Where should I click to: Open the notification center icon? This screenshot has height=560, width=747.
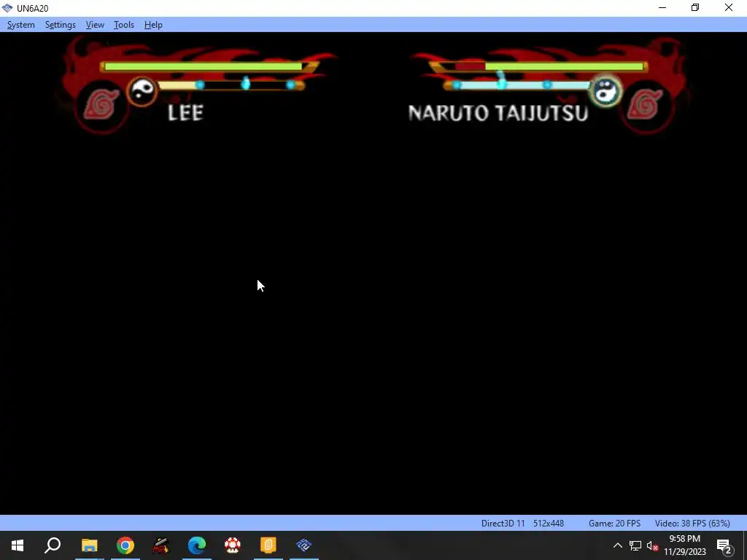(724, 545)
